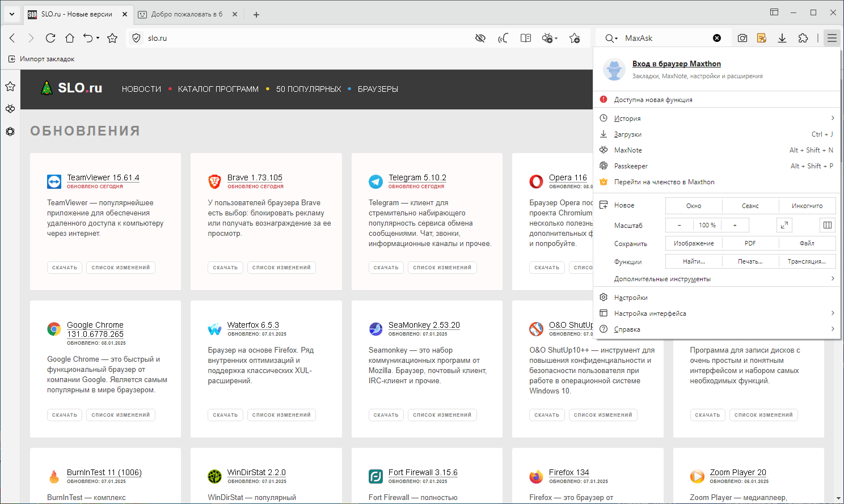Bookmark the page with the star icon
844x504 pixels.
(x=112, y=38)
